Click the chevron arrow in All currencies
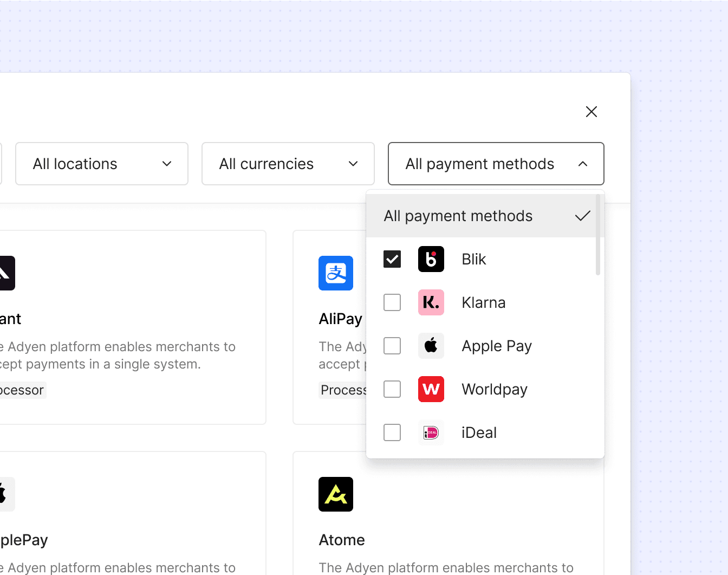This screenshot has height=575, width=728. point(353,164)
